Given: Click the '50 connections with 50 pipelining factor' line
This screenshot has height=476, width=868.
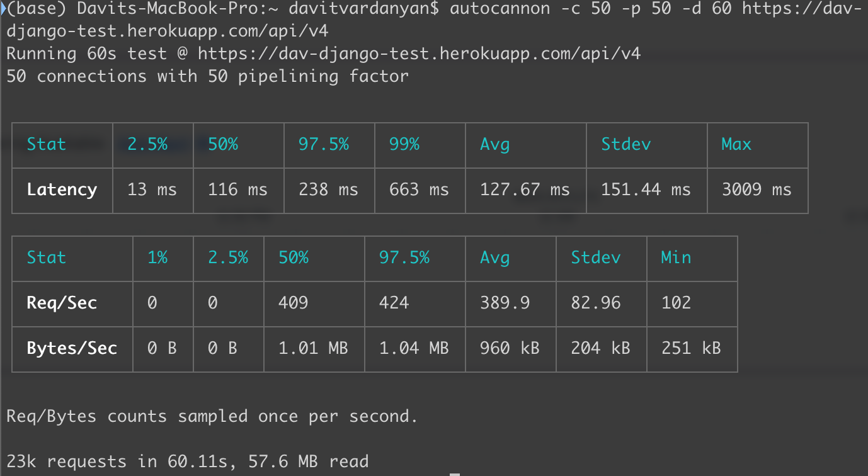Looking at the screenshot, I should click(207, 77).
